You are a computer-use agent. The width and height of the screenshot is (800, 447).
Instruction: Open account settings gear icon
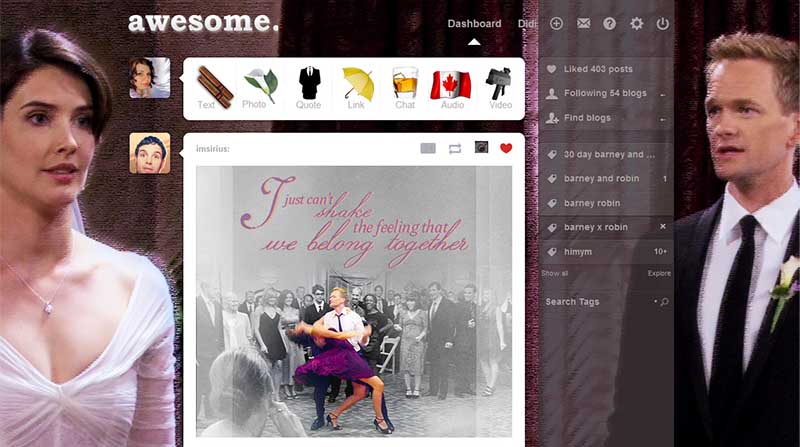point(636,23)
